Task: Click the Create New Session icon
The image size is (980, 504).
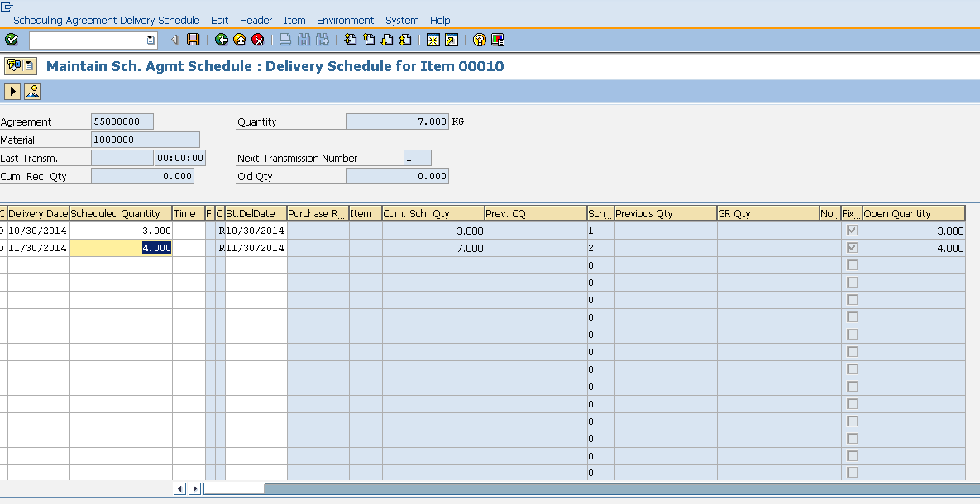Action: [433, 40]
